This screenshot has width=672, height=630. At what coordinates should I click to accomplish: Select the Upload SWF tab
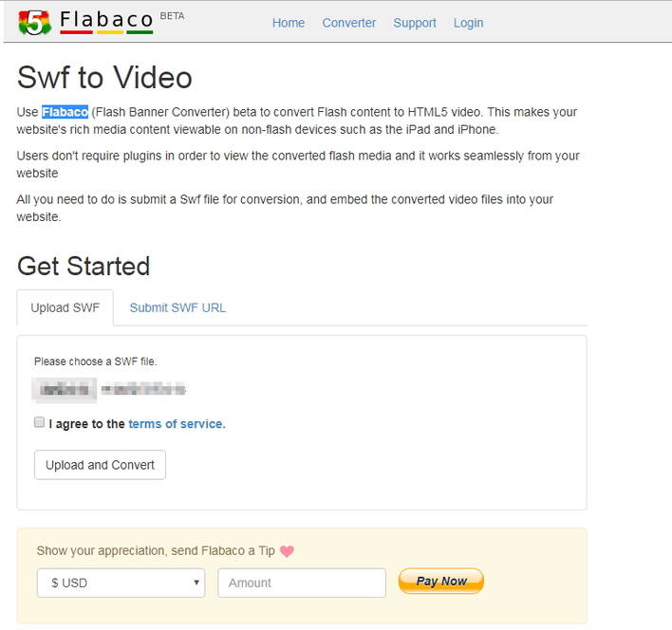point(65,307)
